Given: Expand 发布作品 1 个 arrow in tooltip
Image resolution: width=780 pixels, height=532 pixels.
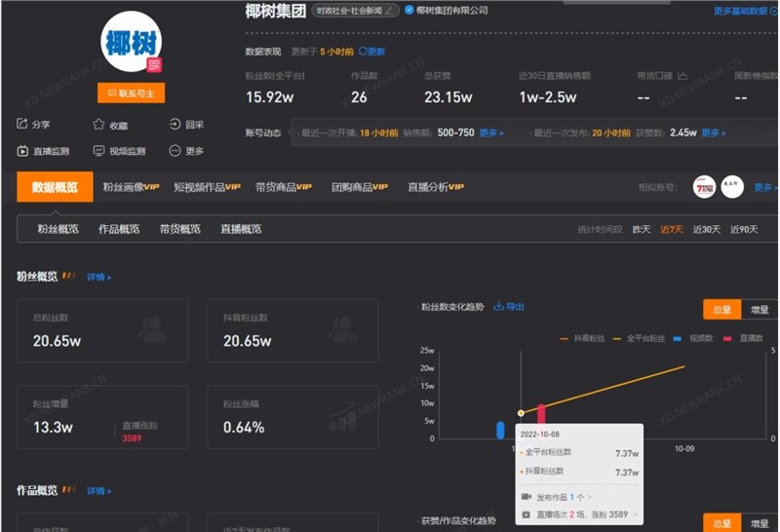Looking at the screenshot, I should coord(590,497).
